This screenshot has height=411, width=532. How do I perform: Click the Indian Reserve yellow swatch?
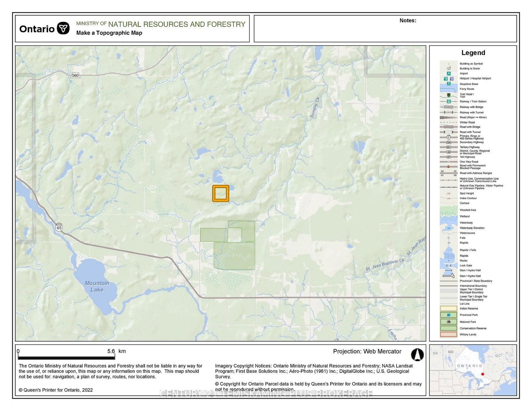pos(449,308)
